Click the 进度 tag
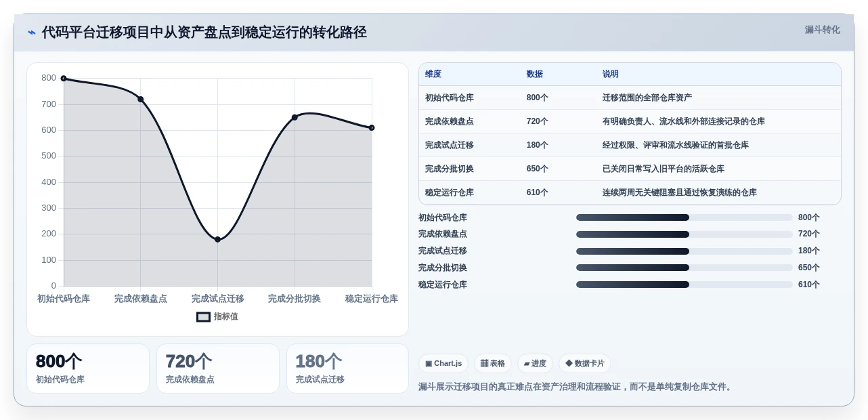This screenshot has width=868, height=420. [535, 363]
